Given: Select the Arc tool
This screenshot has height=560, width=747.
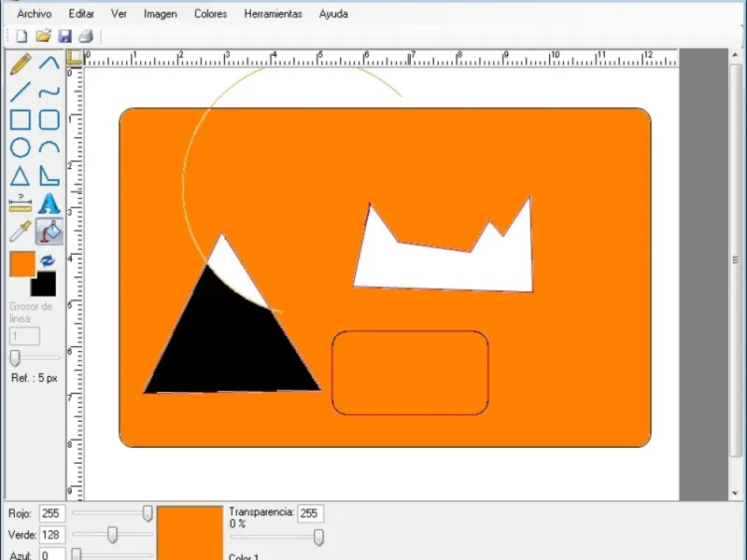Looking at the screenshot, I should tap(49, 147).
